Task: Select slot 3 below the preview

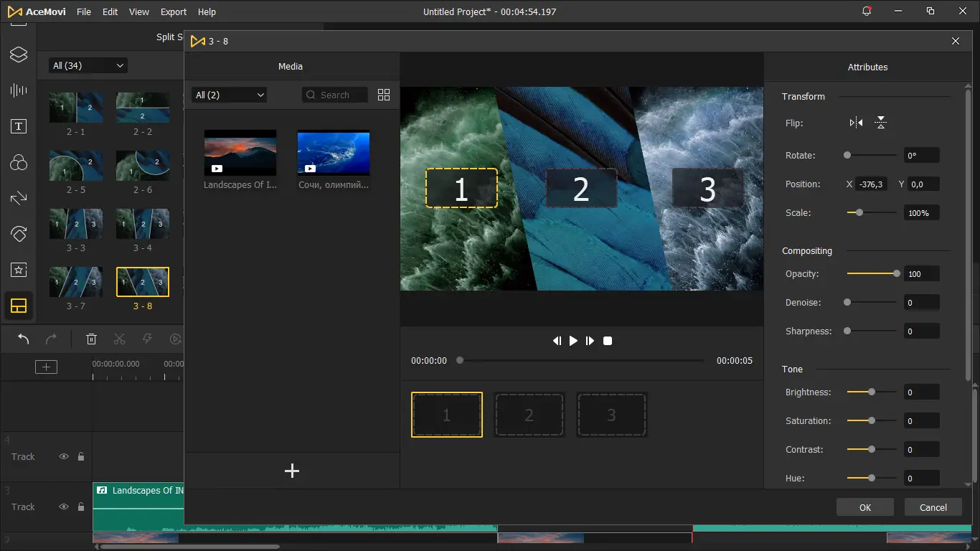Action: (x=612, y=415)
